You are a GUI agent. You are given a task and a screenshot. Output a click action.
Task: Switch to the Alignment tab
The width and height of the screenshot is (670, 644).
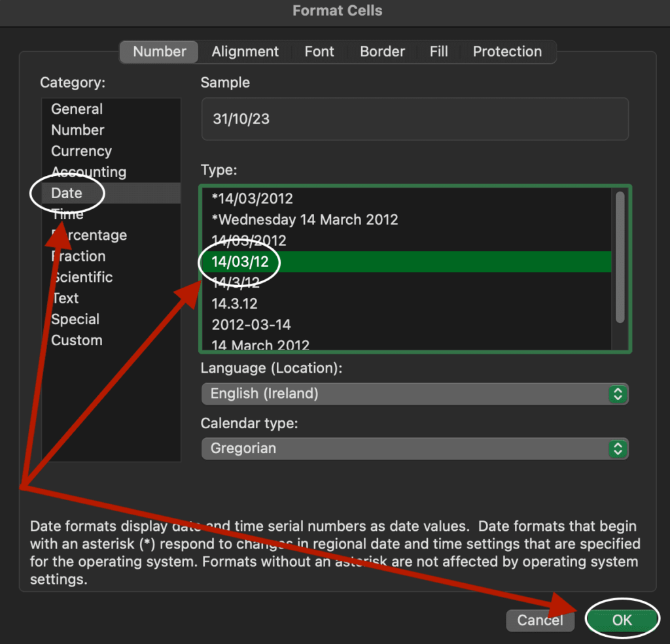coord(245,52)
